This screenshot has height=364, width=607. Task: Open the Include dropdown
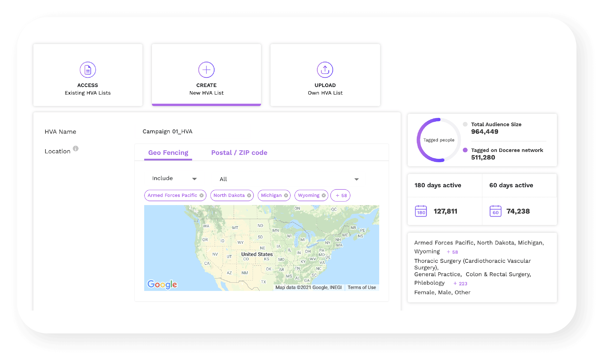174,178
